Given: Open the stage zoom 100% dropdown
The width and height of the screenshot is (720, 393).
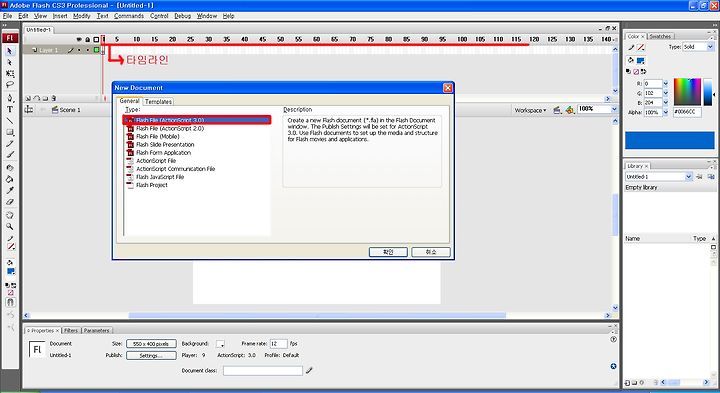Looking at the screenshot, I should (x=614, y=109).
